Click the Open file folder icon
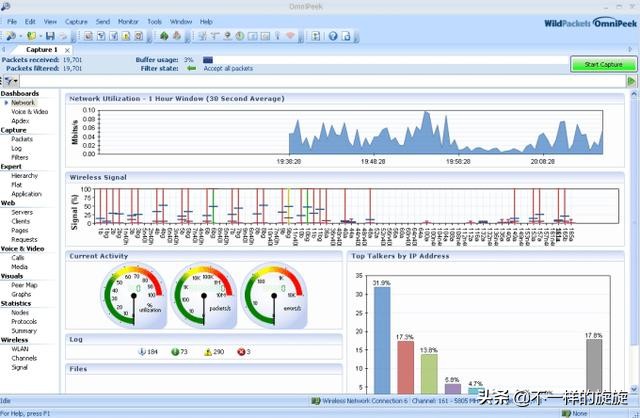 tap(31, 36)
